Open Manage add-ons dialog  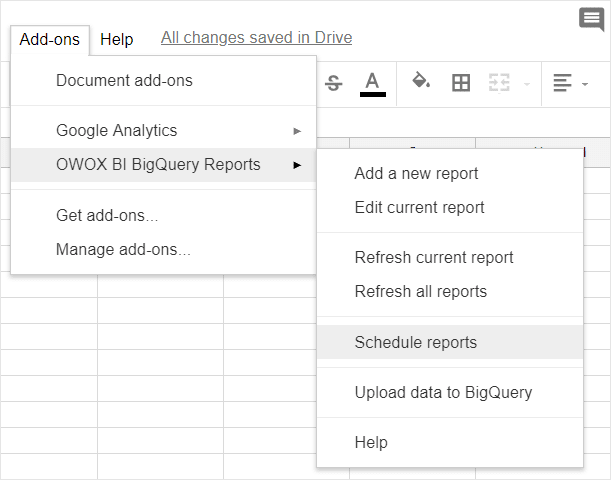123,249
